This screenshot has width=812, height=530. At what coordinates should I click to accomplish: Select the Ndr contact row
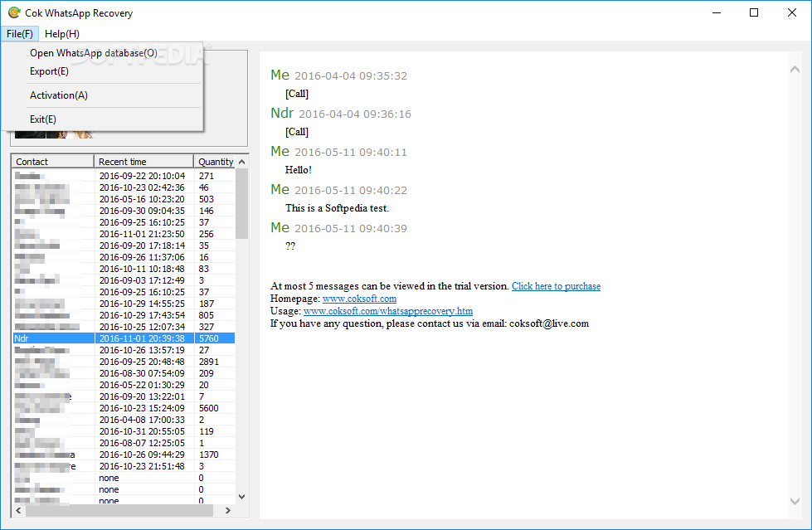[124, 338]
